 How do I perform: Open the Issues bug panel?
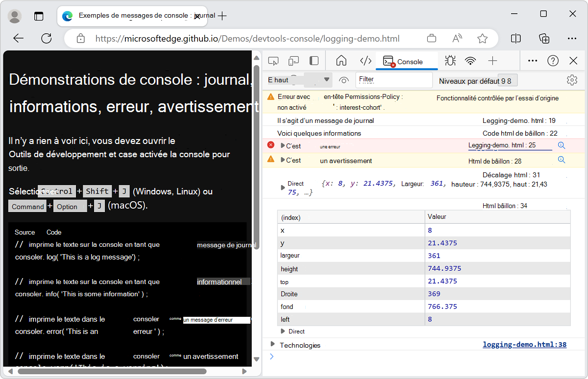click(450, 61)
